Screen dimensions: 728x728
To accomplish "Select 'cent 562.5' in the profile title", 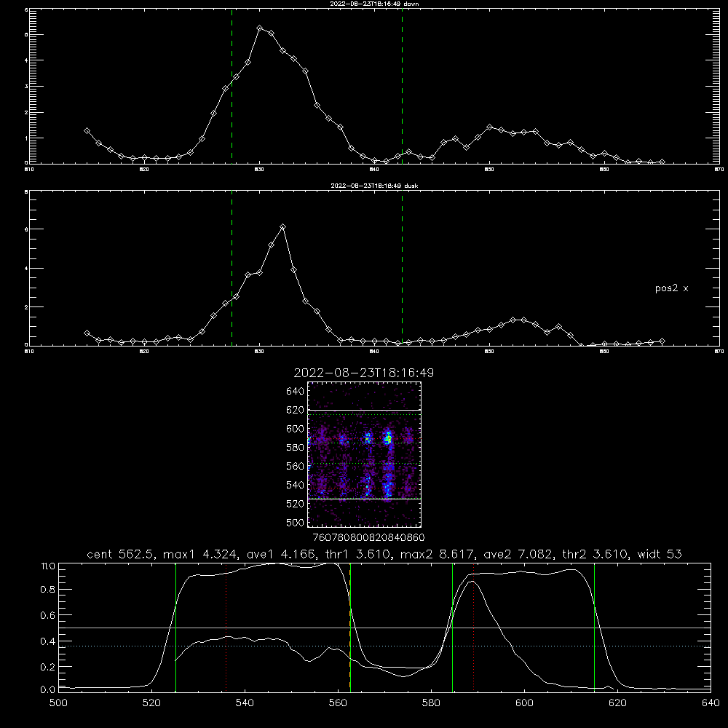I will point(120,554).
